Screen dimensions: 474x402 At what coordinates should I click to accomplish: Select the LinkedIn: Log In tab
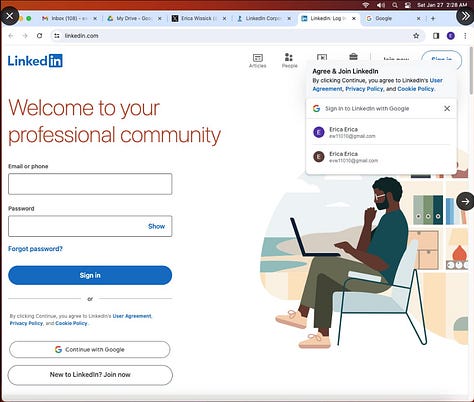tap(328, 19)
